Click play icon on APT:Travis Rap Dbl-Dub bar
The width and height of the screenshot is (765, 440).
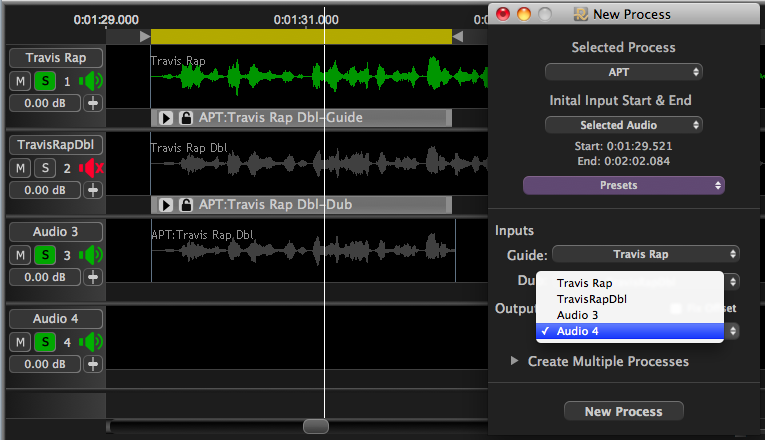pyautogui.click(x=166, y=205)
